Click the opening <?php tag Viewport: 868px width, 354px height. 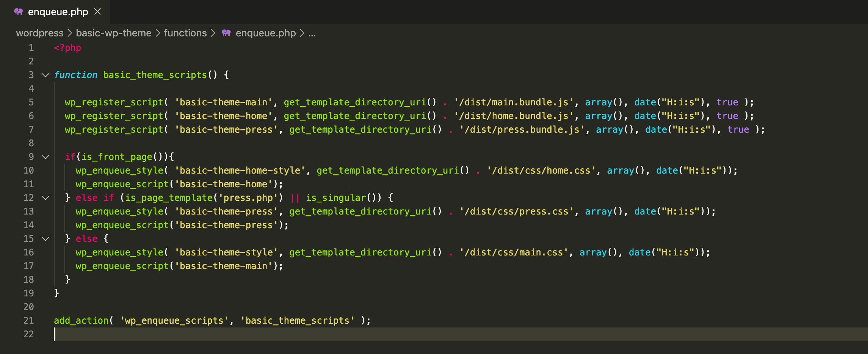[67, 48]
